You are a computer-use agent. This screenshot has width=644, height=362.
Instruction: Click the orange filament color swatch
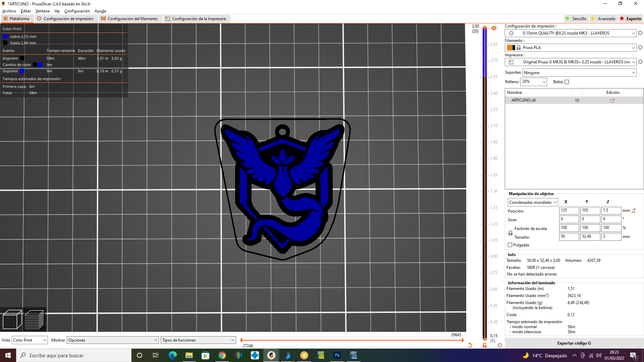(x=510, y=48)
